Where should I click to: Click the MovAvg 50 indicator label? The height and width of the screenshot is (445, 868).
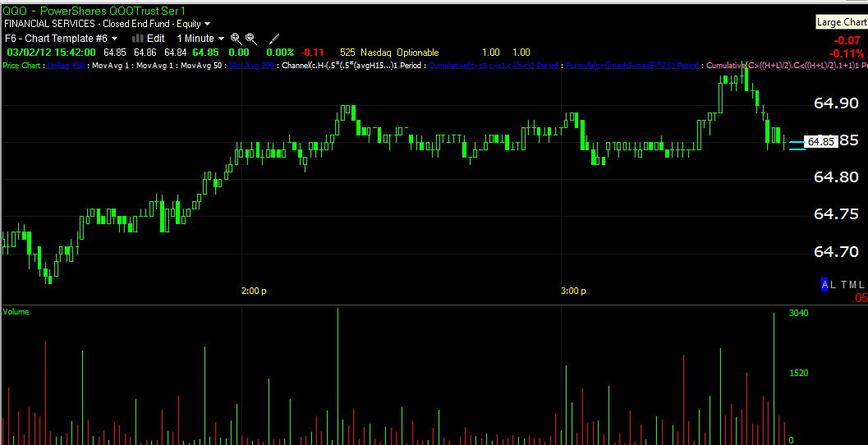point(201,66)
